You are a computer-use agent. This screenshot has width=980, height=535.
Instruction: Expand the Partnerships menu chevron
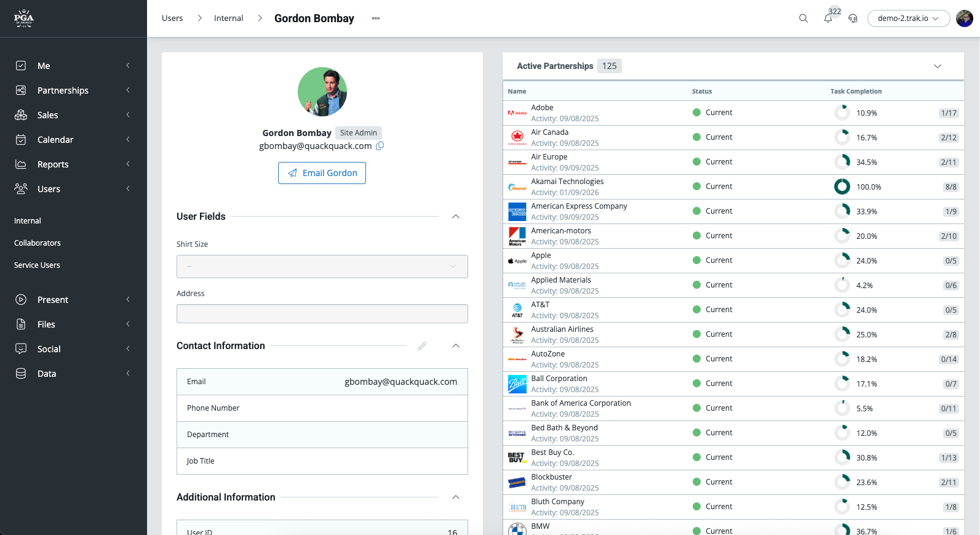[128, 91]
